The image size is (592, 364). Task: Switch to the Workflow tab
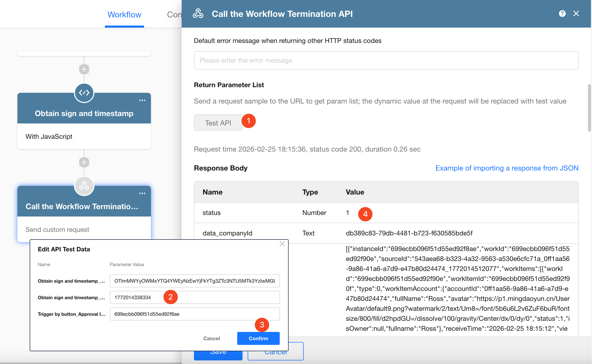coord(124,15)
